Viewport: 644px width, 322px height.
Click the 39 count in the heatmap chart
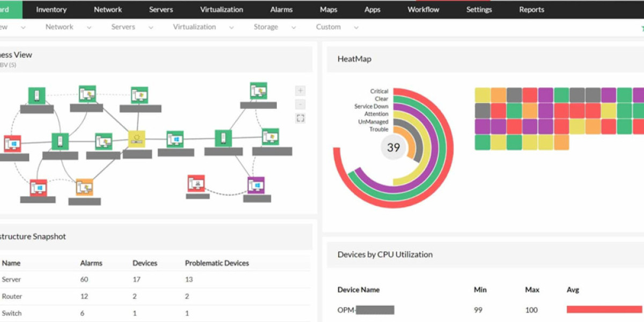[393, 147]
